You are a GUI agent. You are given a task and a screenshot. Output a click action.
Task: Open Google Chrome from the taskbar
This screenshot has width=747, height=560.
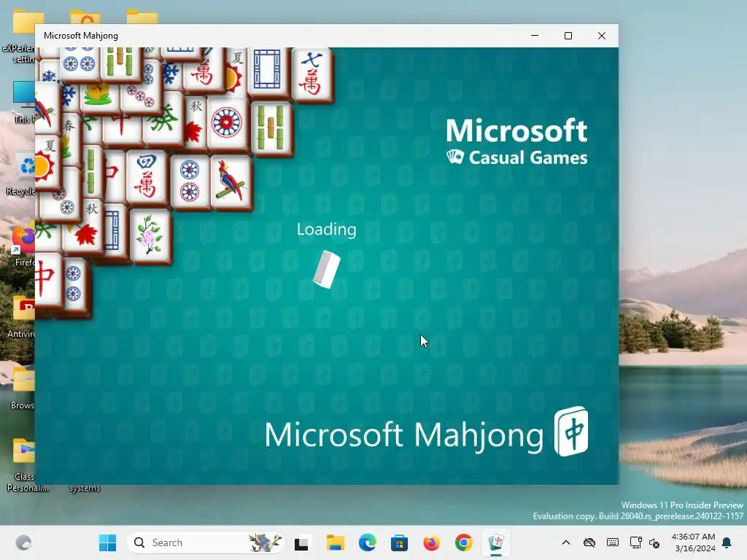click(x=463, y=542)
